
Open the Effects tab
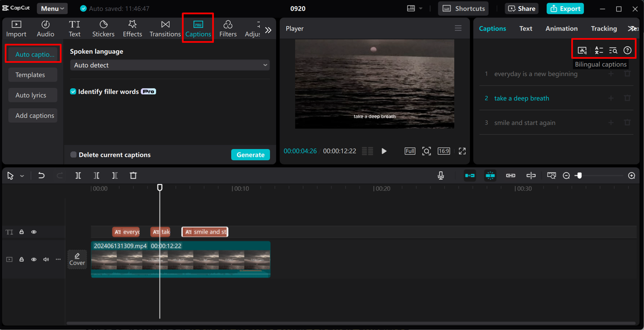tap(132, 29)
